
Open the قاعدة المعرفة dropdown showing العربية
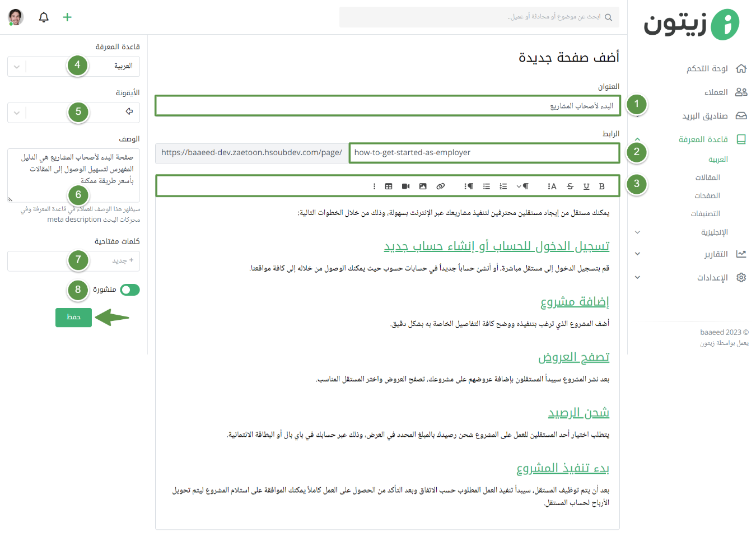pos(73,66)
